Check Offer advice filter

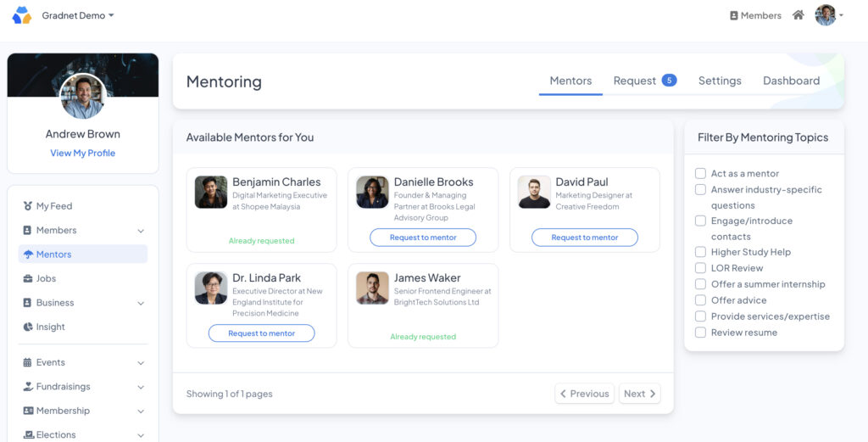(x=700, y=300)
